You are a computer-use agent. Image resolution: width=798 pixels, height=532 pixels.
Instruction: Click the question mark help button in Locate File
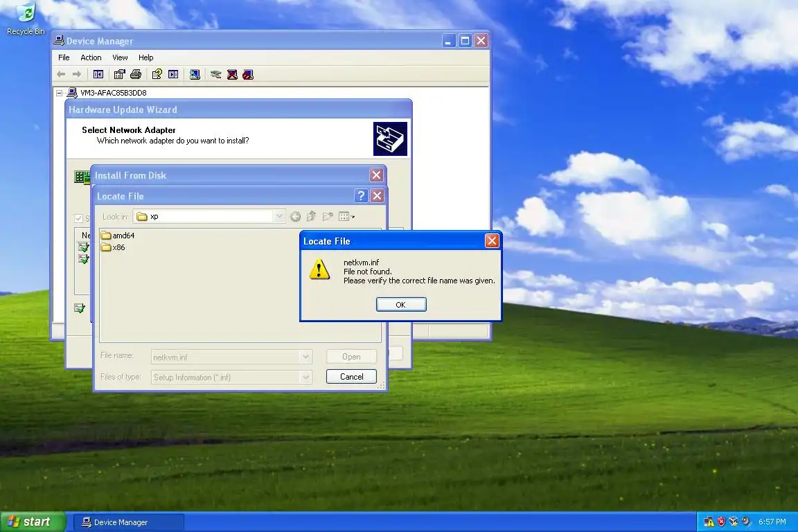click(x=361, y=196)
